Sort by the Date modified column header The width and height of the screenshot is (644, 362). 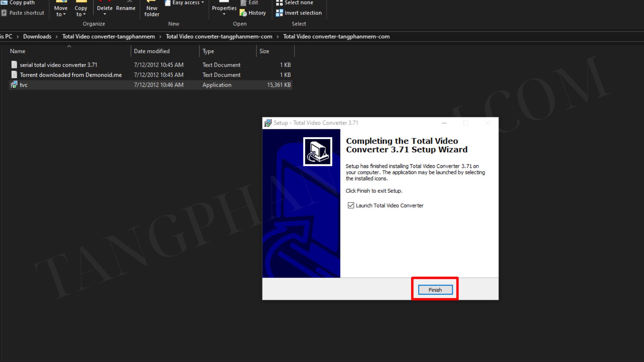click(152, 51)
